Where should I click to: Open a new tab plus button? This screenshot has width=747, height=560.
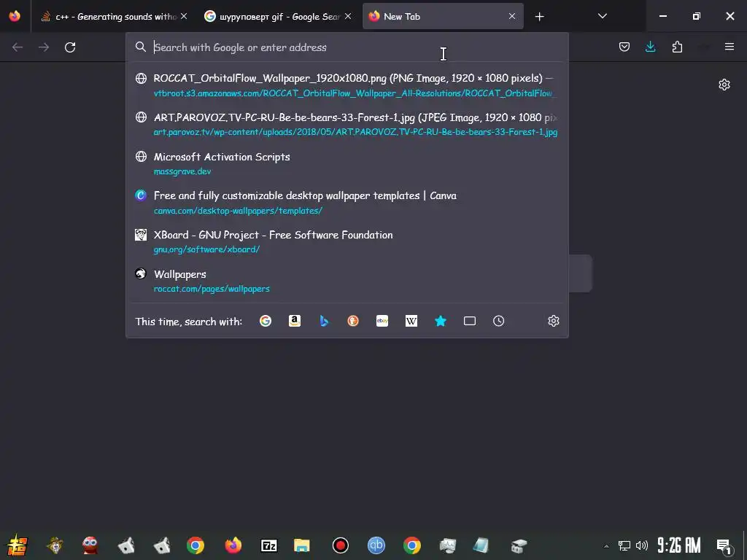pos(539,17)
